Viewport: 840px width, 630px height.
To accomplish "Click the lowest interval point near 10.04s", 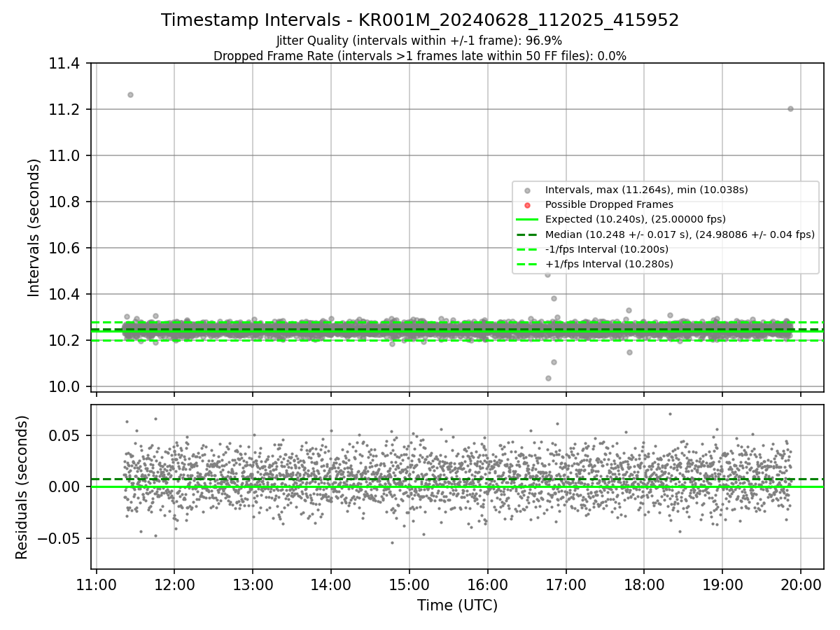I will coord(548,378).
